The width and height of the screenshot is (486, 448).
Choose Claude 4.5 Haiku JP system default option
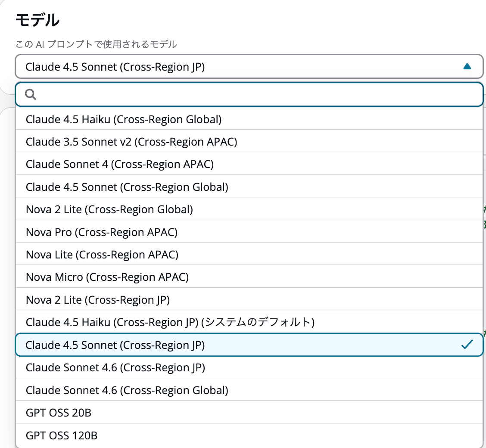pyautogui.click(x=249, y=322)
